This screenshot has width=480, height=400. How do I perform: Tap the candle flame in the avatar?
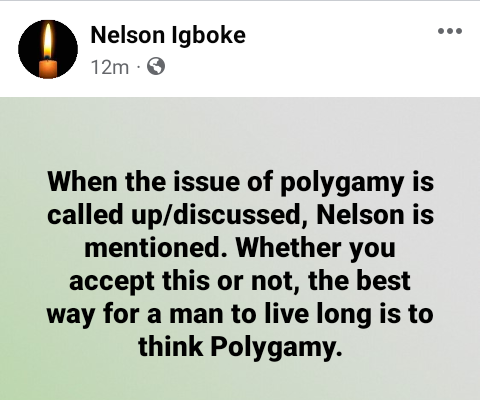point(49,40)
